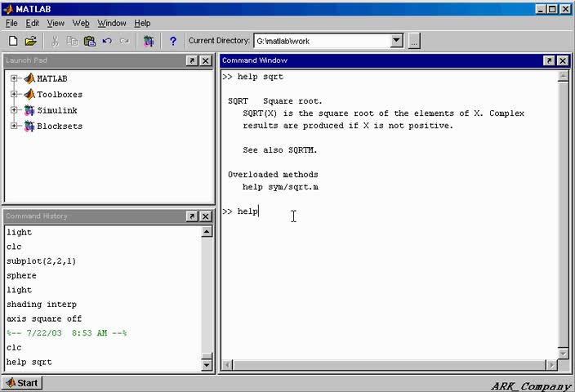Click Command Window horizontal scroll left arrow
The image size is (575, 392).
click(x=227, y=365)
